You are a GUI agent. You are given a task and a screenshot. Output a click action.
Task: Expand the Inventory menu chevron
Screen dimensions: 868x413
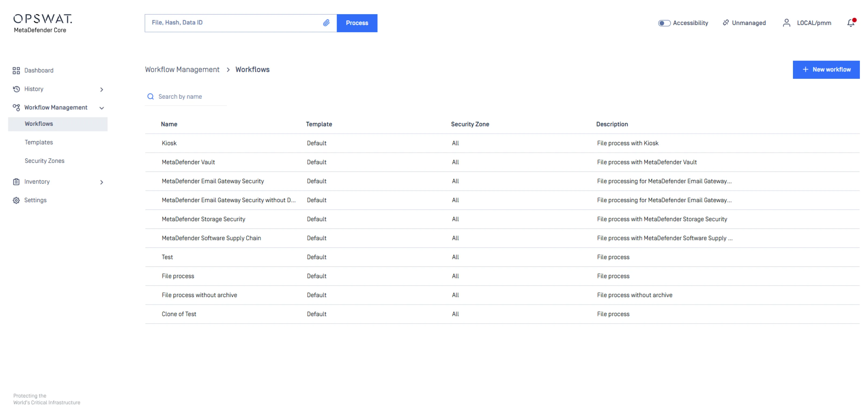tap(101, 182)
